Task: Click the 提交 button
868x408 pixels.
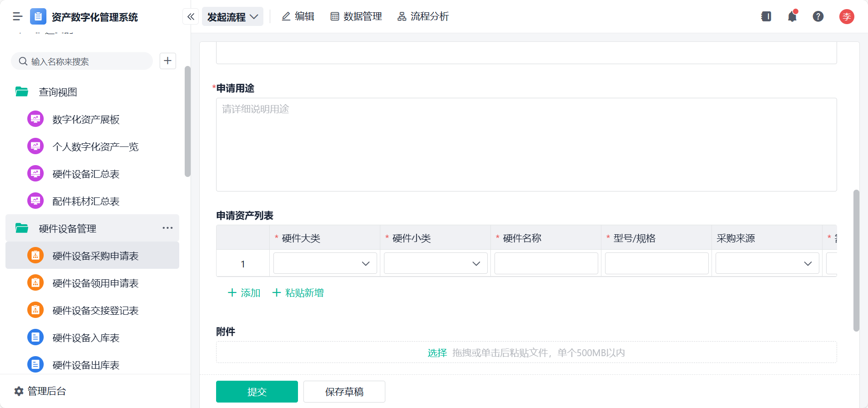Action: point(257,392)
